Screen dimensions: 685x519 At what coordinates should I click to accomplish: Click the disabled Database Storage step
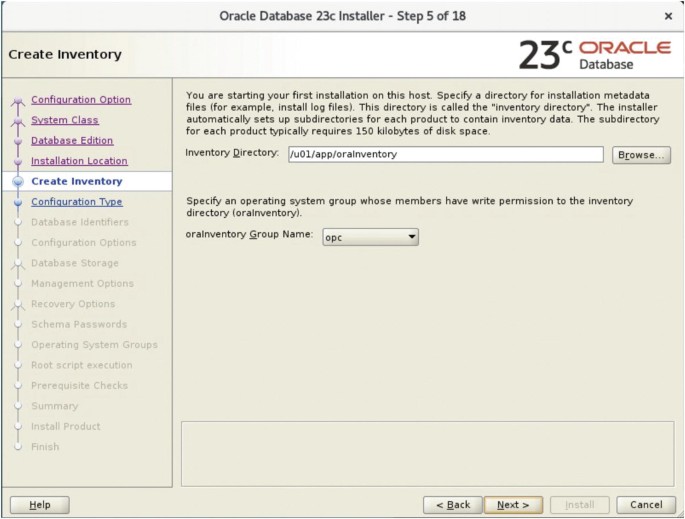tap(75, 263)
